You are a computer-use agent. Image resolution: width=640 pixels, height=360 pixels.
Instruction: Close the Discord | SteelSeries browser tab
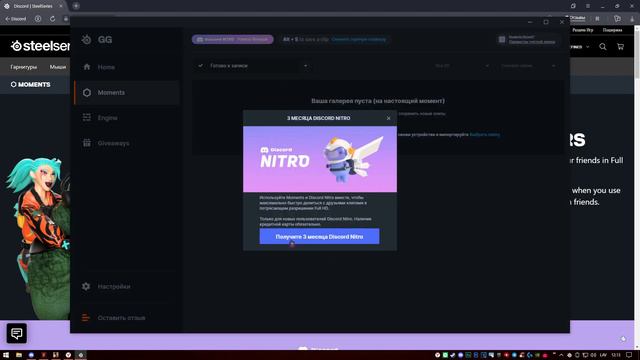[x=61, y=6]
